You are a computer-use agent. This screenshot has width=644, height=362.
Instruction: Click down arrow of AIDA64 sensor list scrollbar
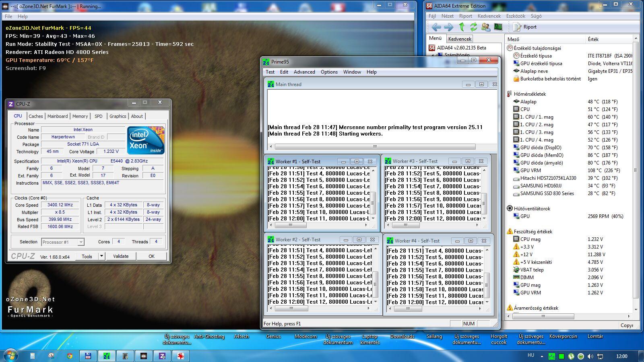636,309
